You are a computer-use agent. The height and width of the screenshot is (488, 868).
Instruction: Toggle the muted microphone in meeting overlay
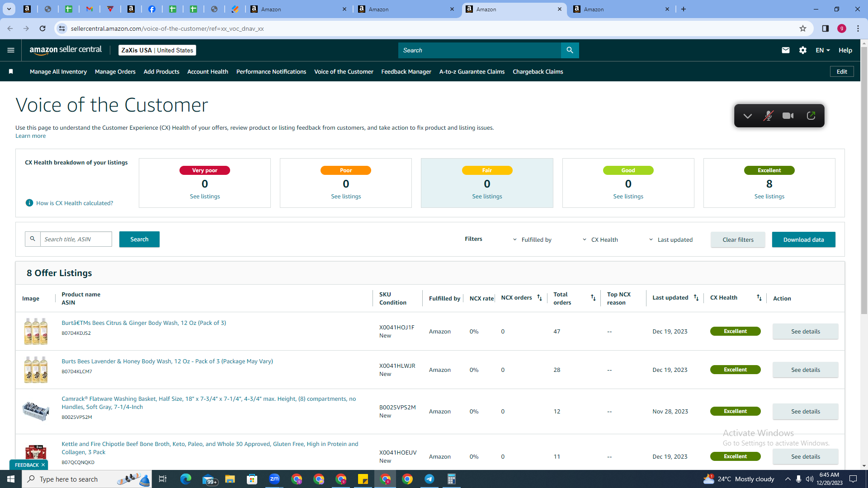point(768,116)
